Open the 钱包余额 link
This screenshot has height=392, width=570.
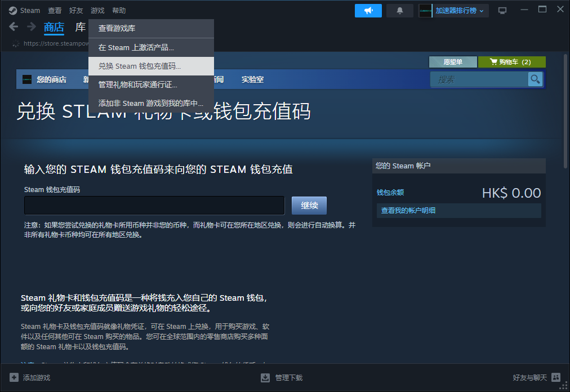point(390,193)
